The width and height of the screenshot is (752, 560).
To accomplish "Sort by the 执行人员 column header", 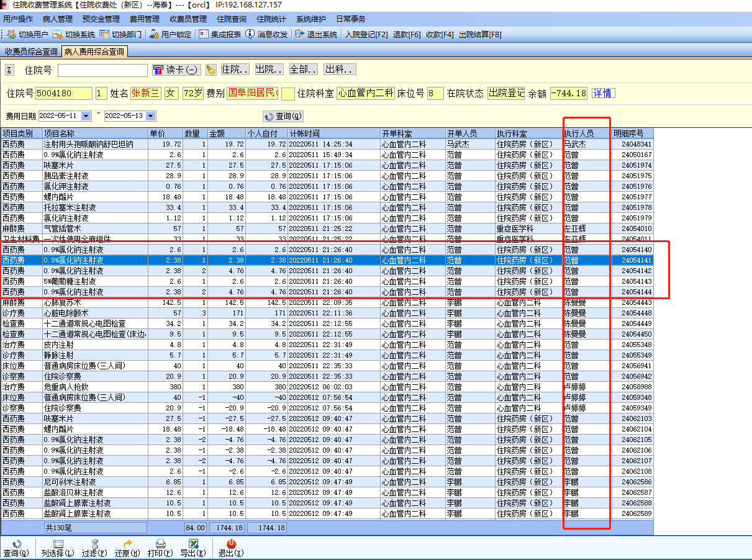I will 586,133.
